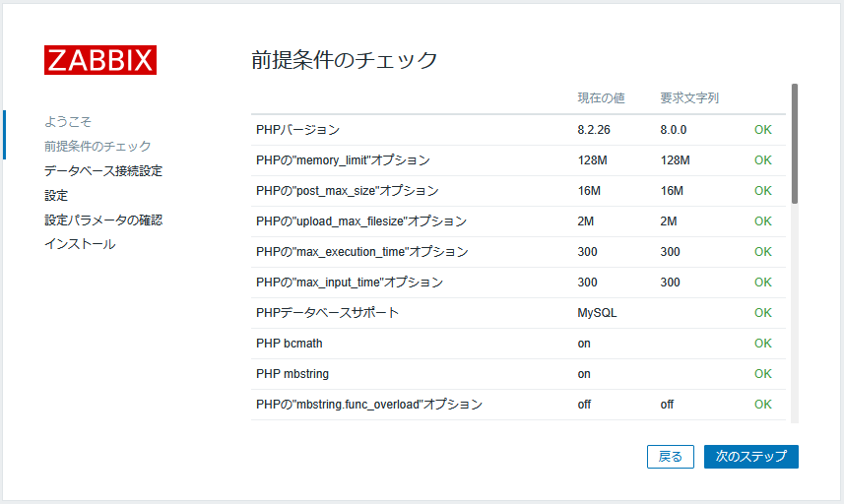Click the 現在の値 column header
The width and height of the screenshot is (844, 504).
(x=601, y=97)
